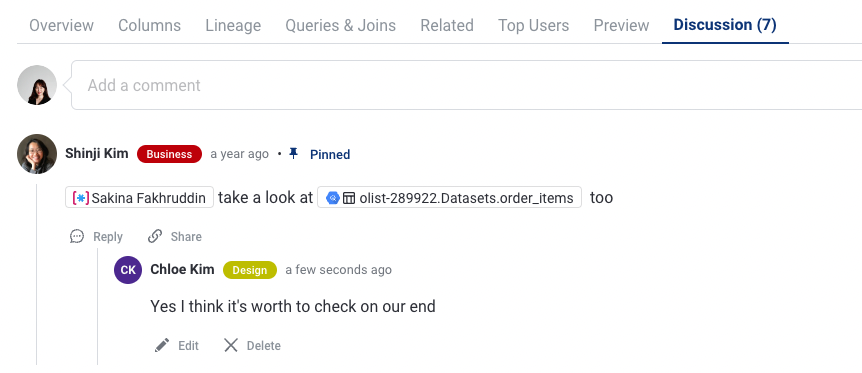Image resolution: width=862 pixels, height=373 pixels.
Task: Select the Top Users tab
Action: (533, 25)
